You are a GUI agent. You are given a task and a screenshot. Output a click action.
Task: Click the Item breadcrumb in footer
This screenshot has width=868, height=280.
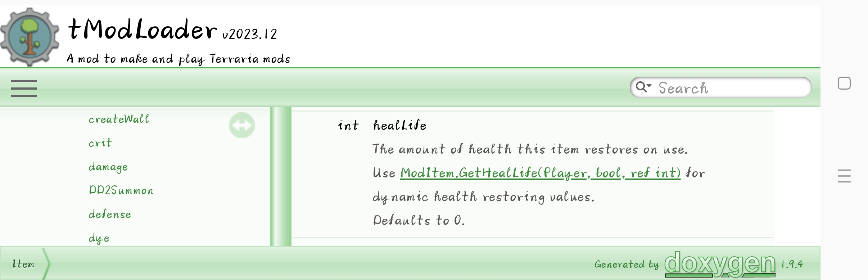pyautogui.click(x=23, y=264)
